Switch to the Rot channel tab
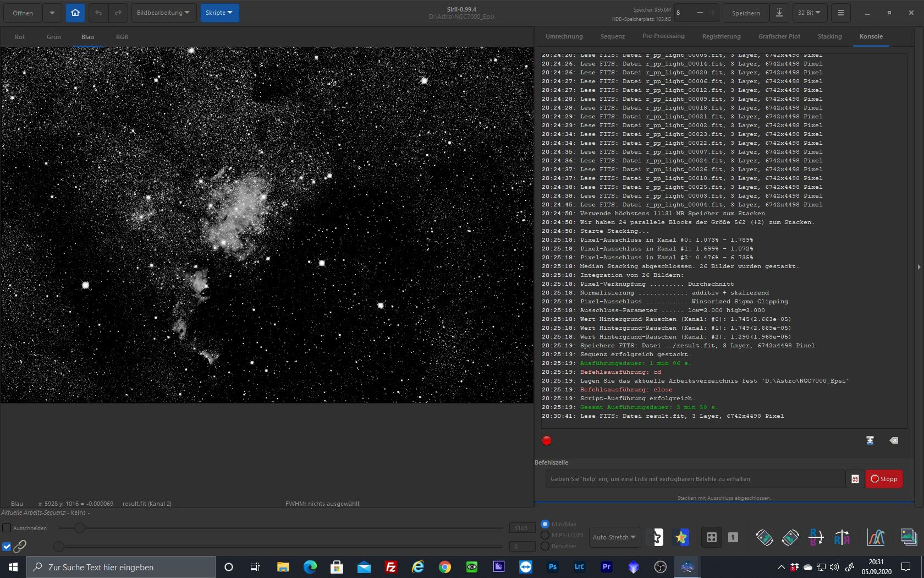The width and height of the screenshot is (924, 578). point(20,37)
